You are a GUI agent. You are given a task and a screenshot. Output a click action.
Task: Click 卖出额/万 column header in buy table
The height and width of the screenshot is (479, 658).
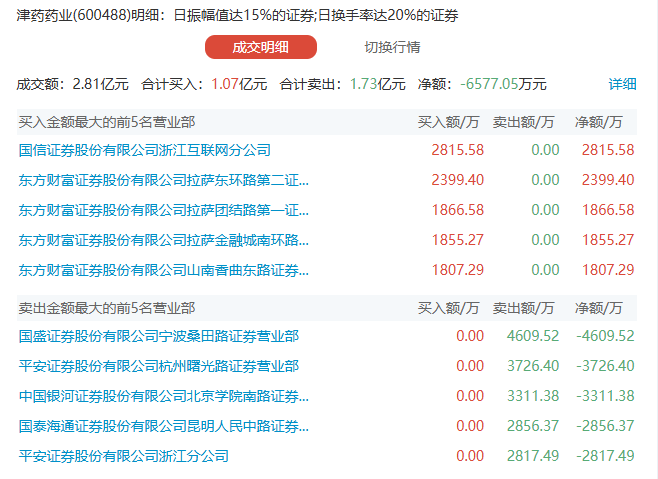coord(523,122)
